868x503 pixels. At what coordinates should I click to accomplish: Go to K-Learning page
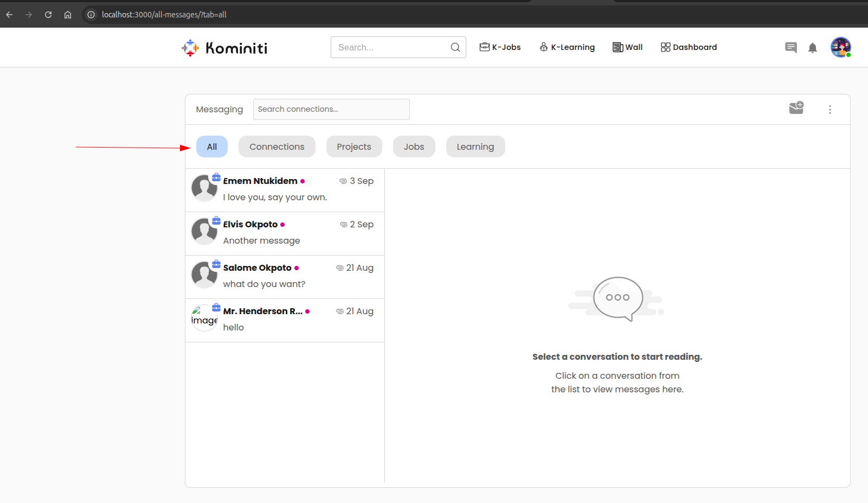click(567, 47)
